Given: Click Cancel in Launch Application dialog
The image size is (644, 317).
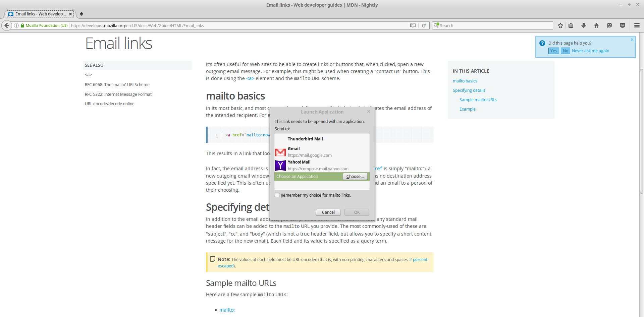Looking at the screenshot, I should point(328,212).
